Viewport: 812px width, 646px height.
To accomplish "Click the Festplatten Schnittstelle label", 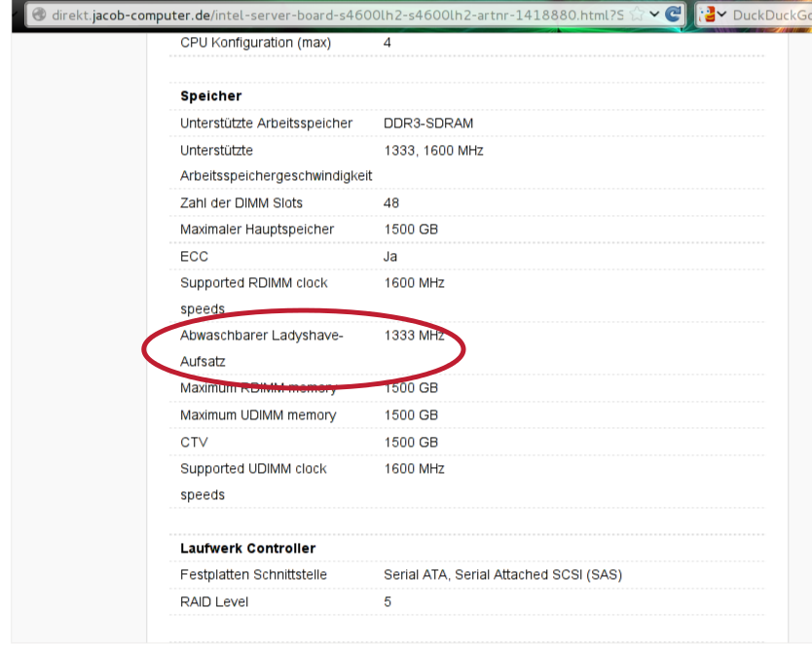I will [x=253, y=575].
